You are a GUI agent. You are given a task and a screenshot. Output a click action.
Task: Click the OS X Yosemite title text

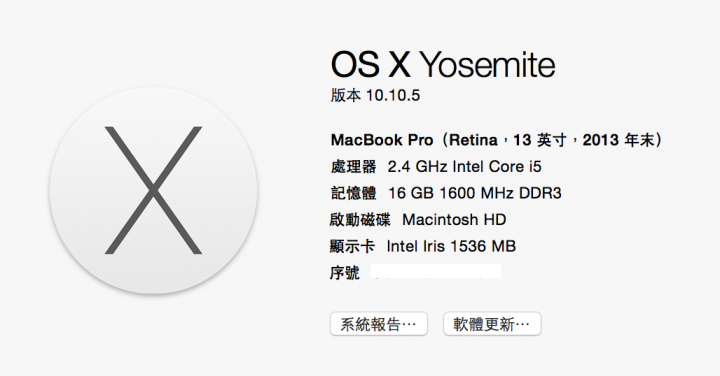(443, 64)
